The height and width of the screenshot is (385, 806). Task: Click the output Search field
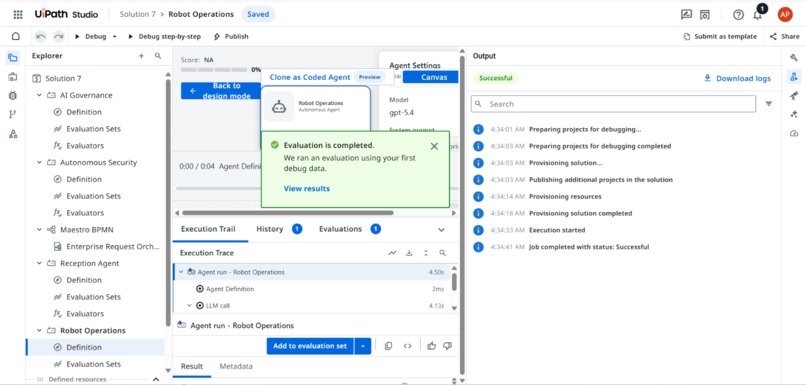coord(613,104)
